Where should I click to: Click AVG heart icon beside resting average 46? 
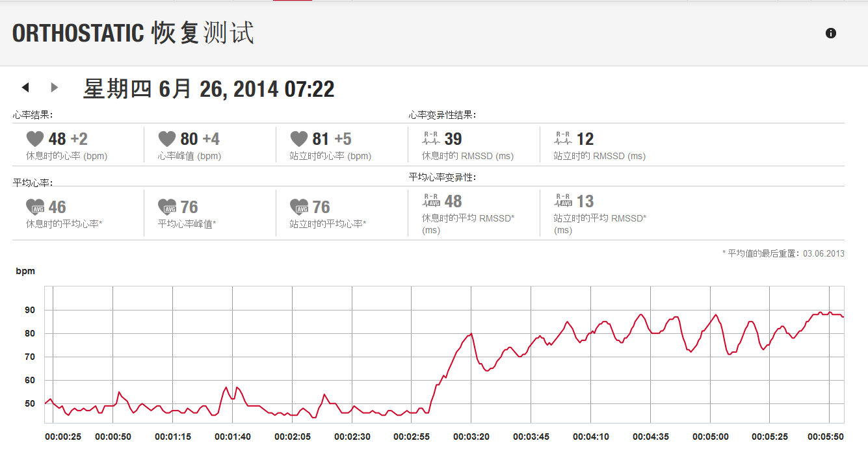tap(35, 207)
